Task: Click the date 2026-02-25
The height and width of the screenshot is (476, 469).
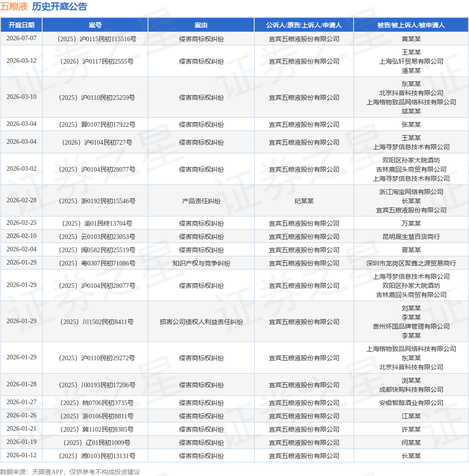Action: point(21,223)
